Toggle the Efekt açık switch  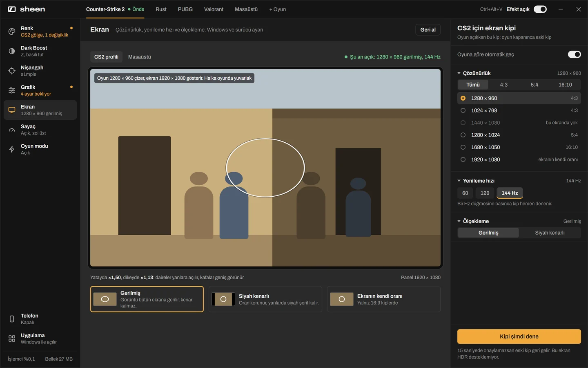coord(540,9)
